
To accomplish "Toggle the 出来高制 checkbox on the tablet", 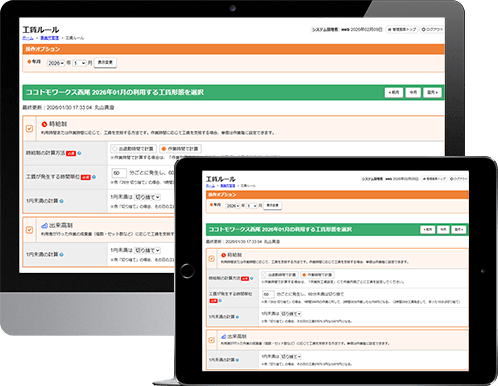I will coord(211,340).
